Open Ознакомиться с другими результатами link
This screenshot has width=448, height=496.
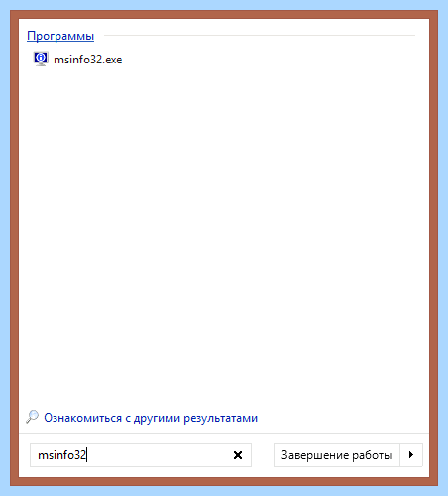pyautogui.click(x=151, y=418)
